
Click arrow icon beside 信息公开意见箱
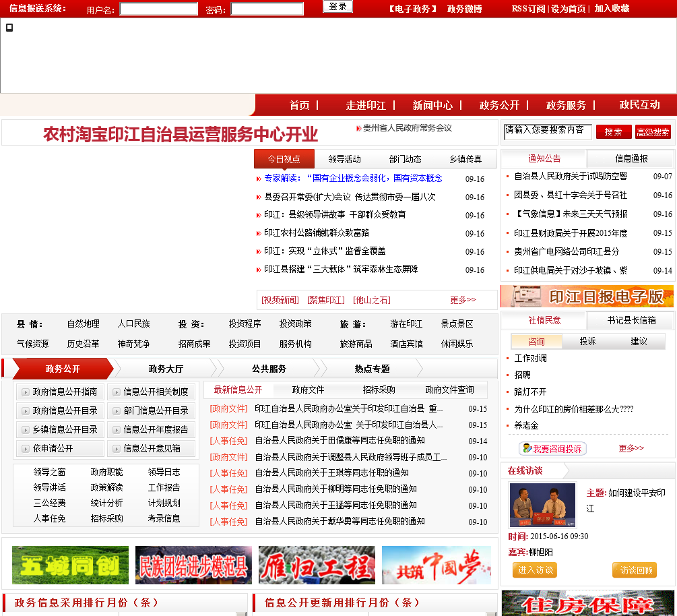[x=116, y=449]
